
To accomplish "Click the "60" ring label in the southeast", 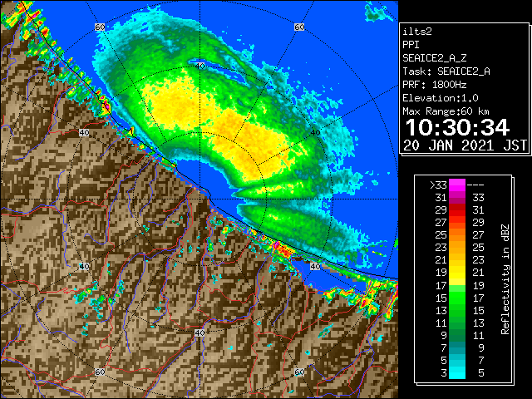I will click(x=299, y=372).
